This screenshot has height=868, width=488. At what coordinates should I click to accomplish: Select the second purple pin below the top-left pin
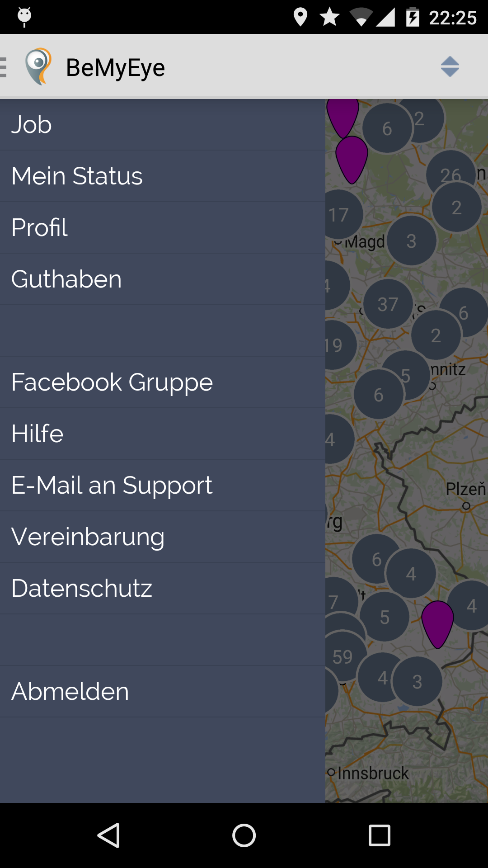click(x=352, y=160)
